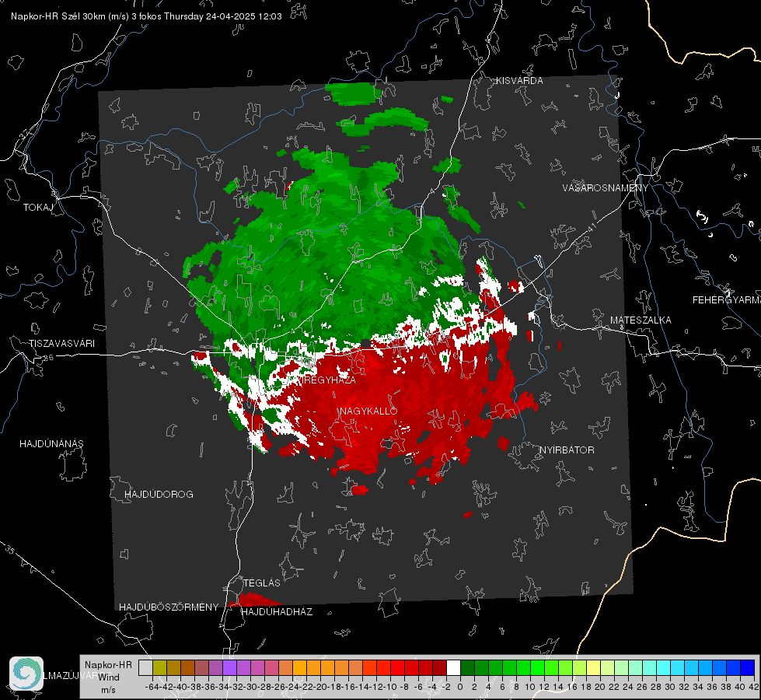Click the HAJDÚNÁNÁS city label
The height and width of the screenshot is (700, 761).
[51, 444]
